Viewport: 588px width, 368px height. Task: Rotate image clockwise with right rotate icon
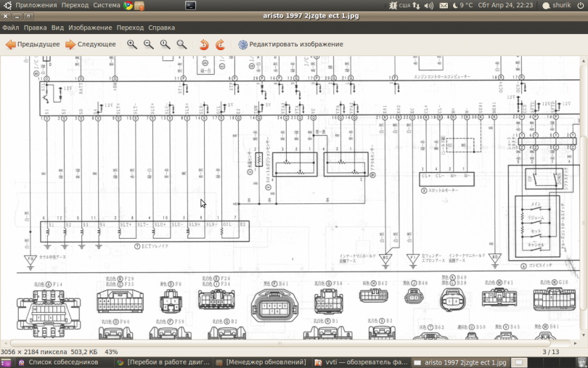tap(221, 44)
